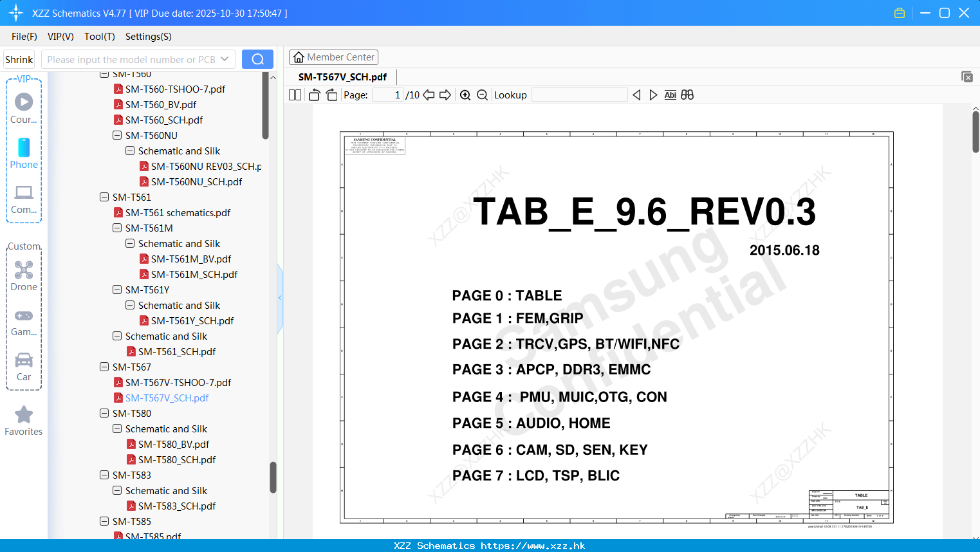This screenshot has height=552, width=980.
Task: Collapse Schematic and Silk under SM-T560NU
Action: click(130, 151)
